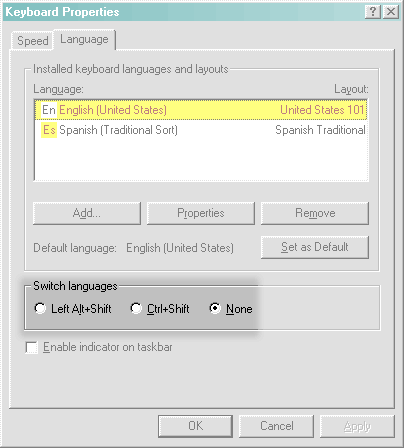Click the Cancel button
Viewport: 404px width, 448px height.
(x=276, y=426)
